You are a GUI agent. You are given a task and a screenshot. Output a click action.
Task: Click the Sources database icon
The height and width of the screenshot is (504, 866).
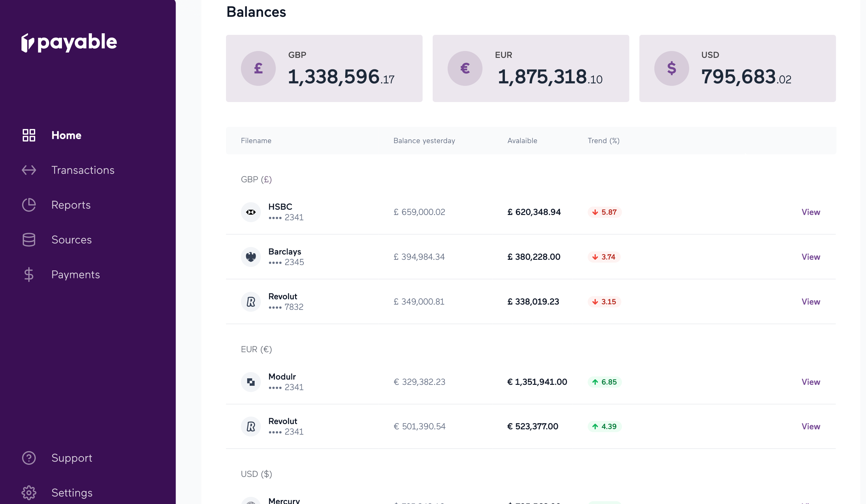click(29, 240)
